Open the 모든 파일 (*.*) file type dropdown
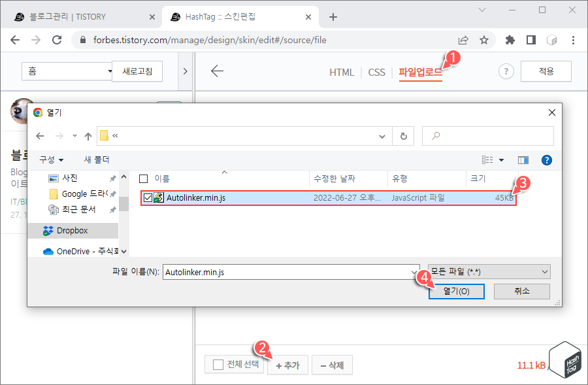Screen dimensions: 588x385 489,271
